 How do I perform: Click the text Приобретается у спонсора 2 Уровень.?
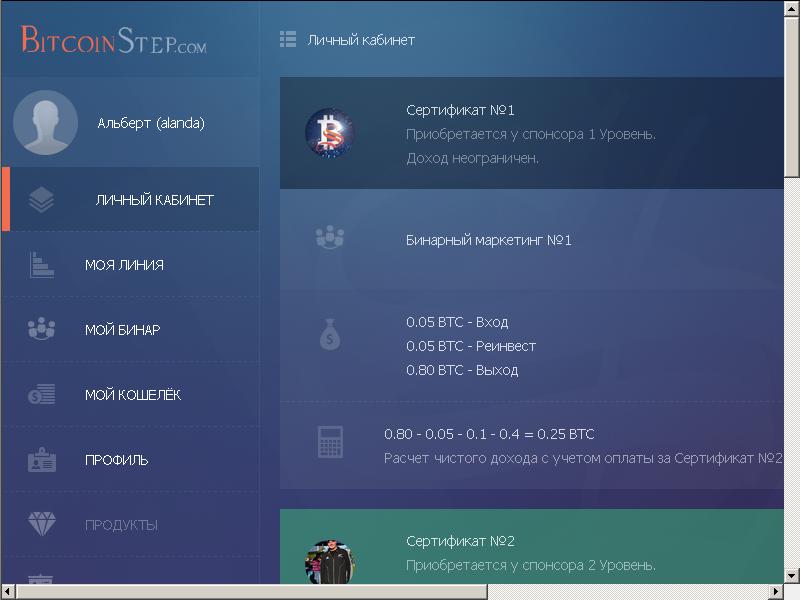(x=531, y=565)
